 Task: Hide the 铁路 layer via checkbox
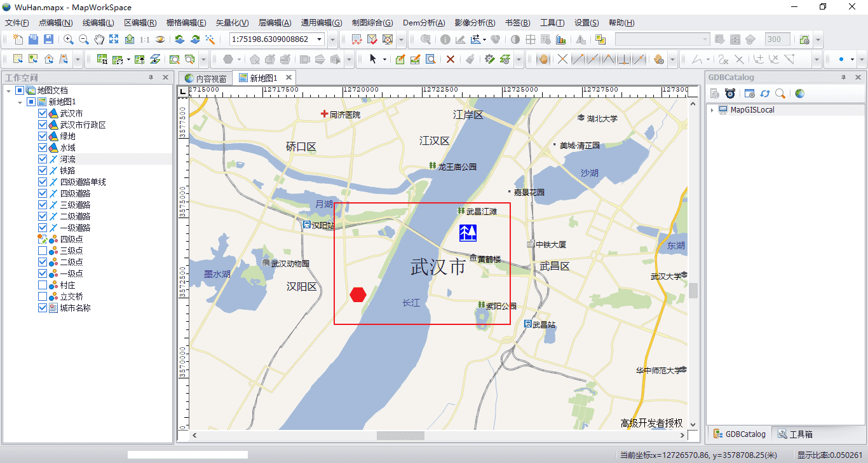click(43, 170)
